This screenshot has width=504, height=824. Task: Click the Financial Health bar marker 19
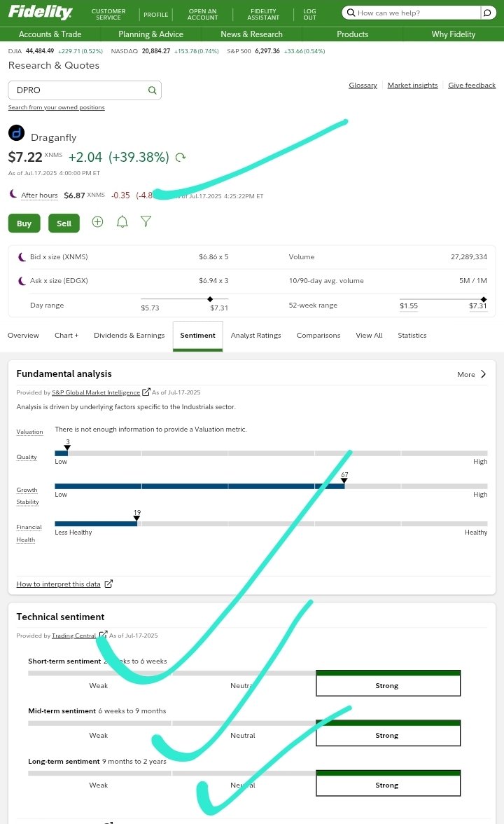pos(136,519)
